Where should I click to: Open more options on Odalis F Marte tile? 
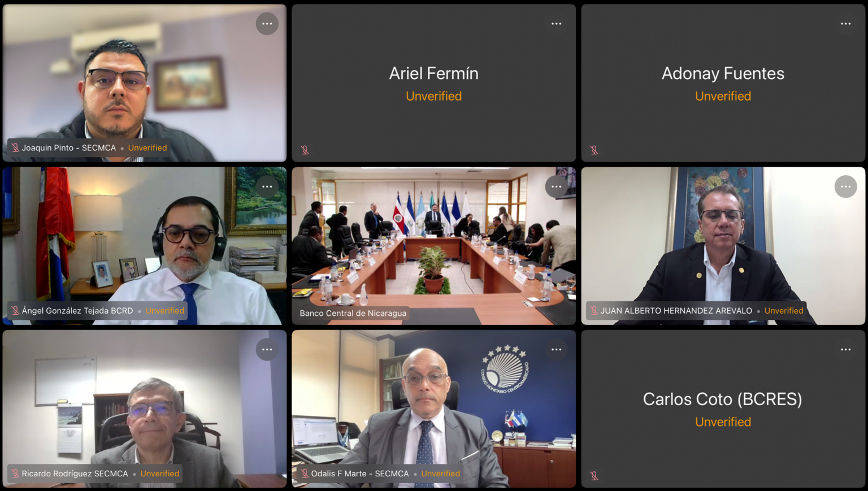556,349
